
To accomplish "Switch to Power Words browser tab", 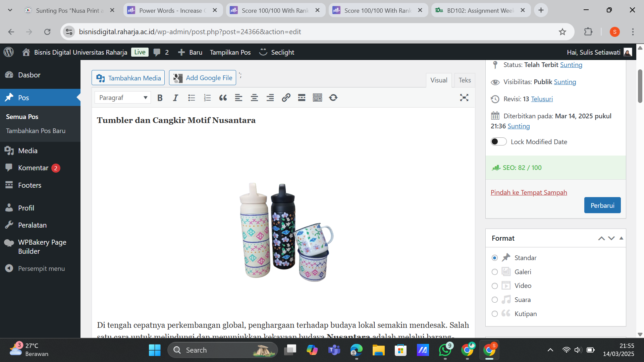I will [173, 10].
